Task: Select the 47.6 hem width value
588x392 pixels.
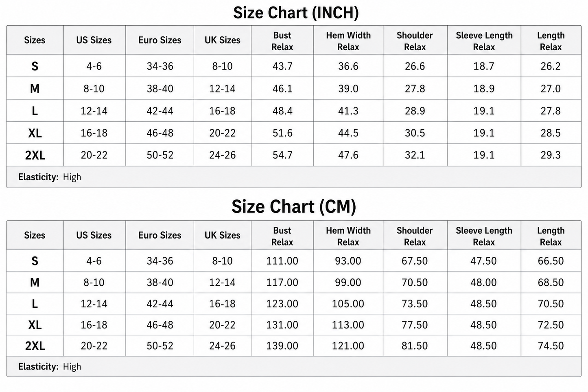Action: [348, 155]
